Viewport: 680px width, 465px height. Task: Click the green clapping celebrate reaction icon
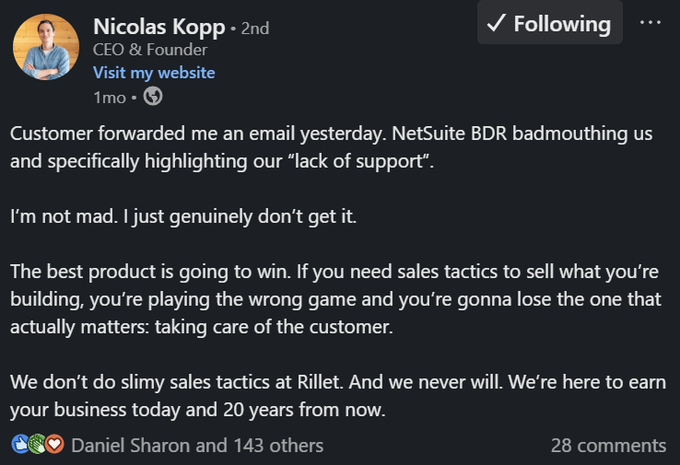point(37,444)
